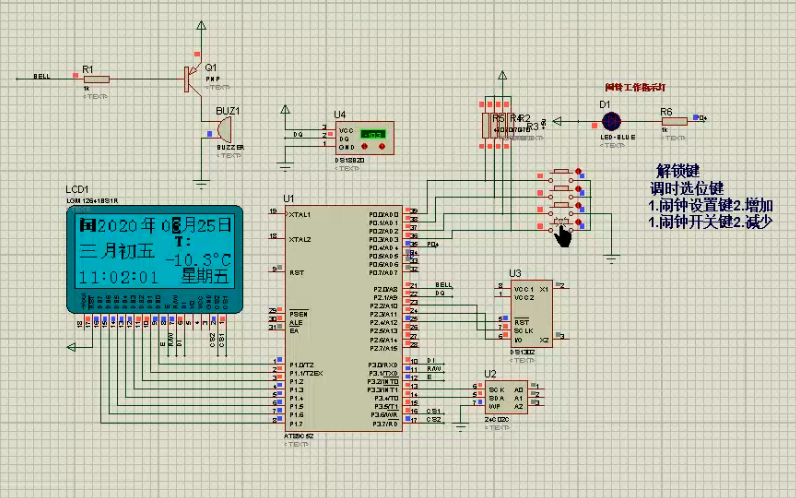This screenshot has height=498, width=796.
Task: Select the D1 blue LED
Action: point(611,121)
